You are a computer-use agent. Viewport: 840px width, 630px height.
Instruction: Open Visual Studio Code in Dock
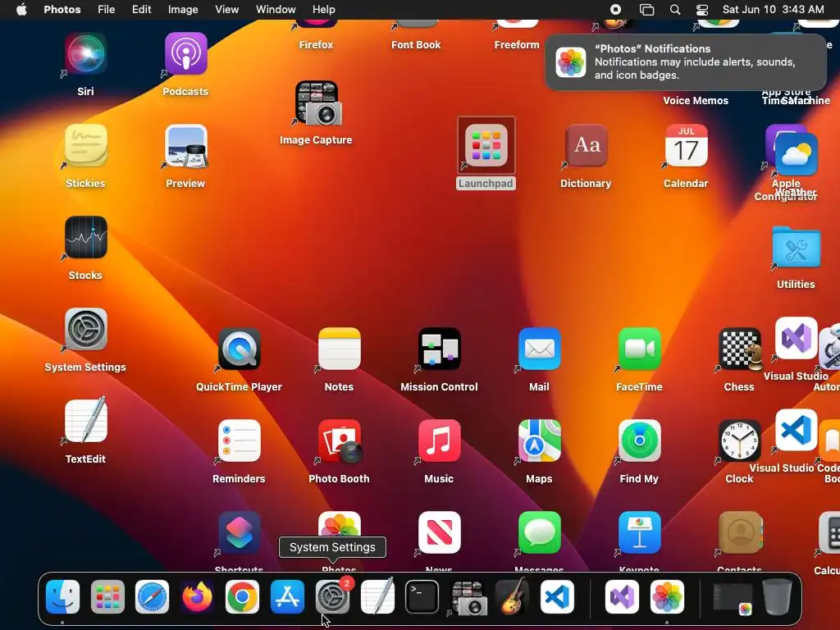click(557, 597)
